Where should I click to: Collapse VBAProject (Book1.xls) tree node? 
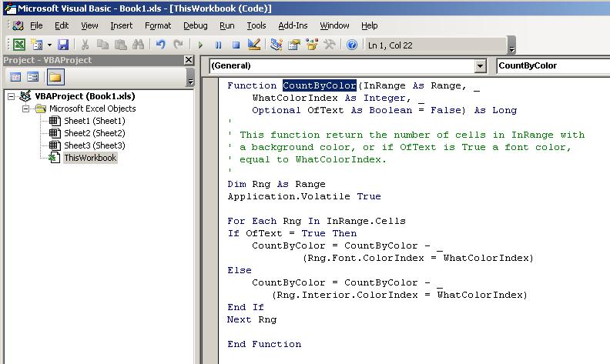tap(12, 96)
